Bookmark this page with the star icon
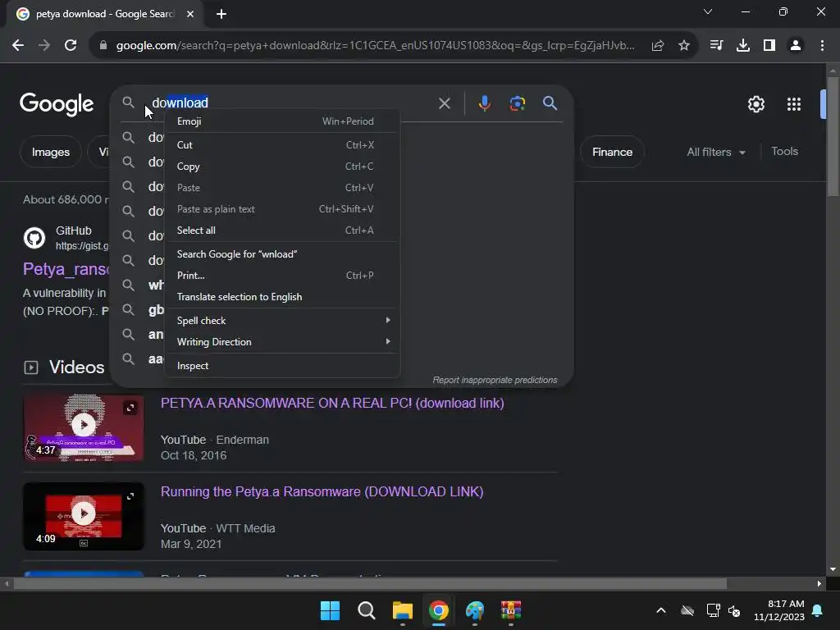The image size is (840, 630). pos(684,46)
